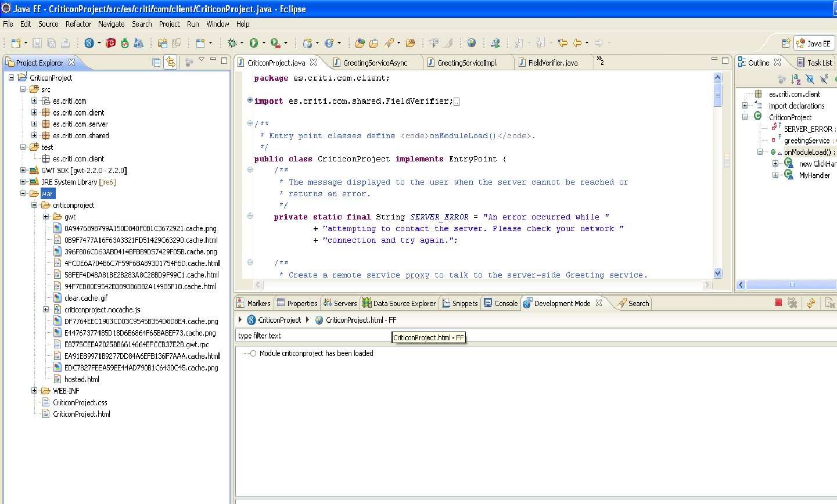Select criticonproject.nocache.js in tree
Viewport: 837px width, 504px height.
[x=102, y=309]
